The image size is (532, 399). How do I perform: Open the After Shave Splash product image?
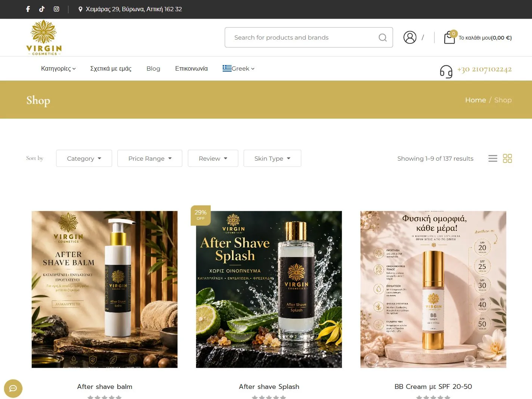(269, 290)
